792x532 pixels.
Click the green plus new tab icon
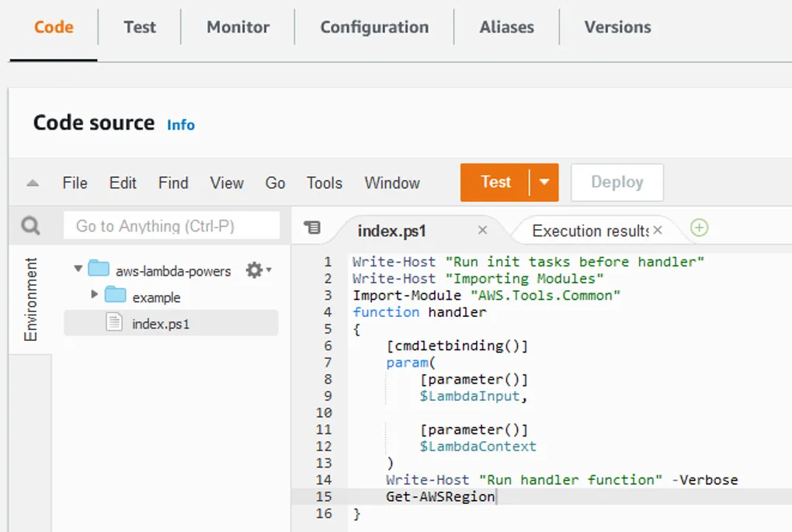click(x=700, y=228)
